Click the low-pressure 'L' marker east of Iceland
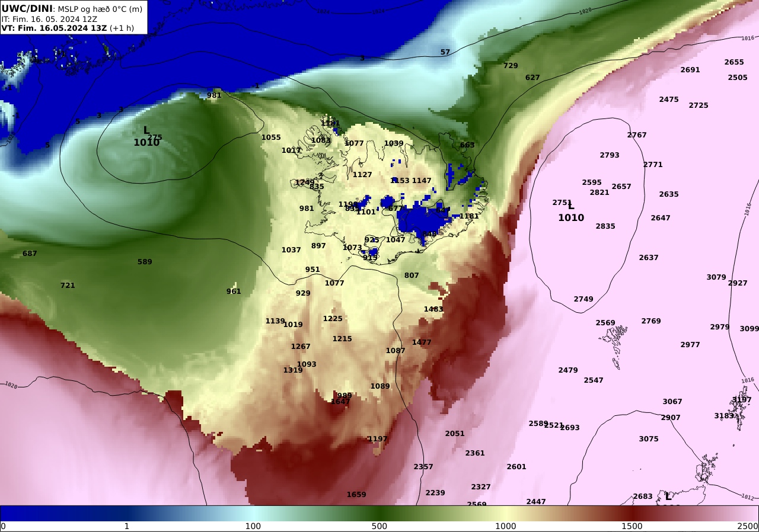 tap(571, 206)
